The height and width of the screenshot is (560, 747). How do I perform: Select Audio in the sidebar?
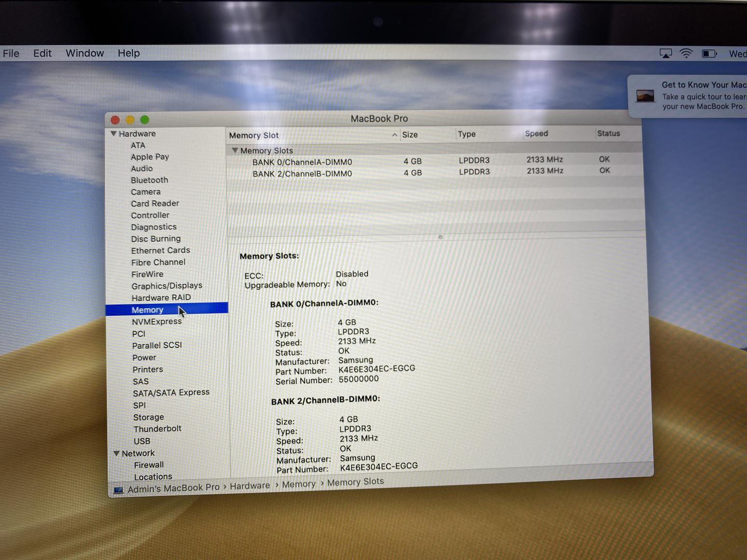142,169
